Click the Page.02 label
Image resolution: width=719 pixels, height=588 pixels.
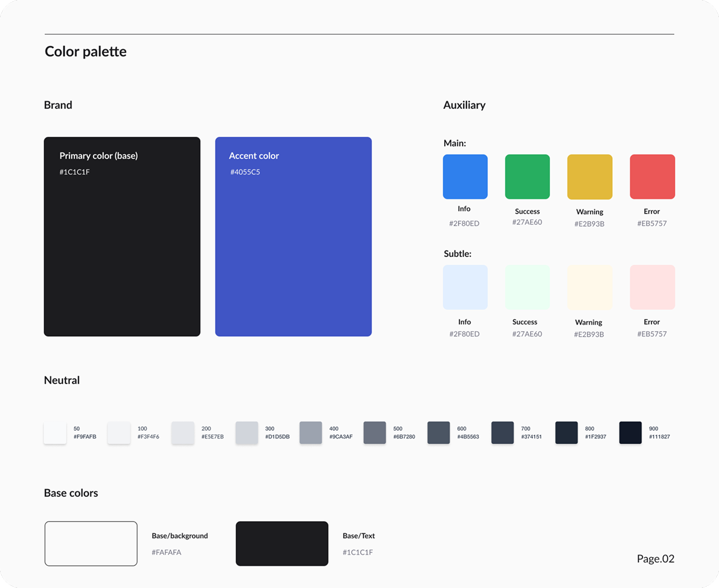click(655, 559)
